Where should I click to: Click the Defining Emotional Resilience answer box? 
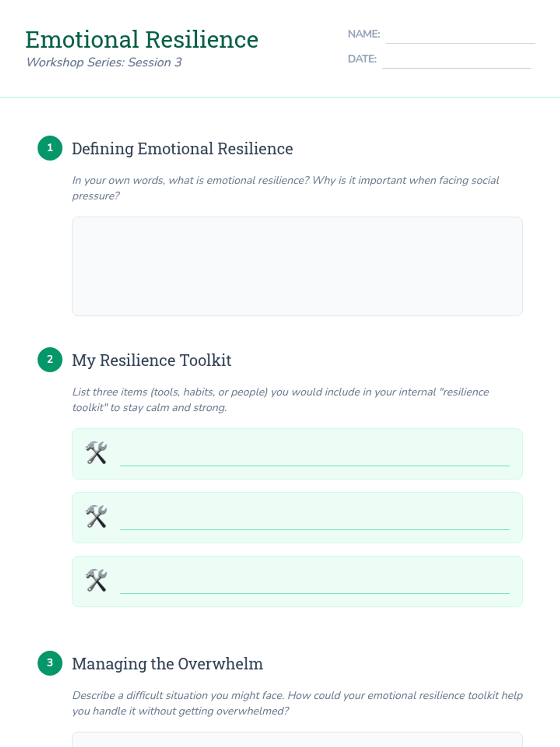[x=297, y=266]
